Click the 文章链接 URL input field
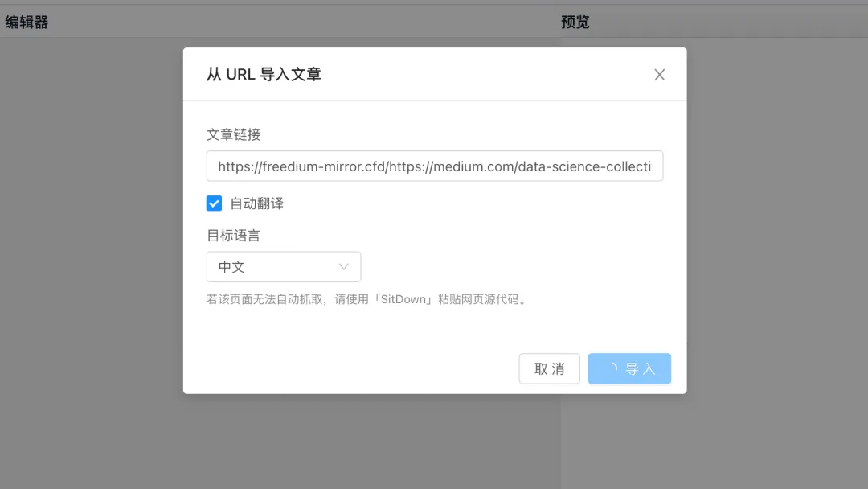The image size is (868, 489). pyautogui.click(x=435, y=166)
